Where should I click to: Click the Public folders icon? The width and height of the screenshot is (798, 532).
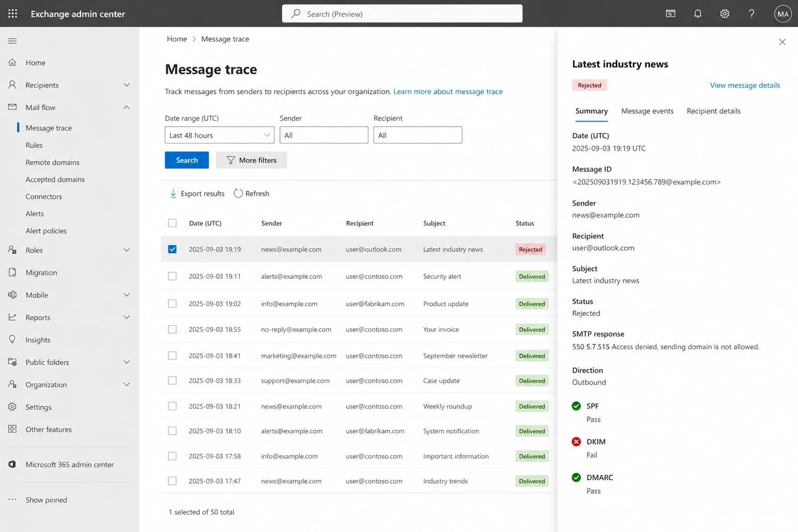pos(12,362)
